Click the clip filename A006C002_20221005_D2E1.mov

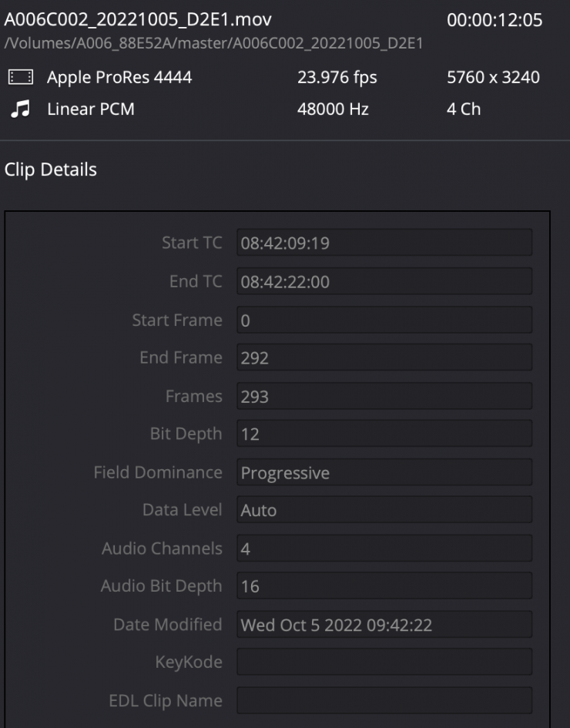(137, 19)
